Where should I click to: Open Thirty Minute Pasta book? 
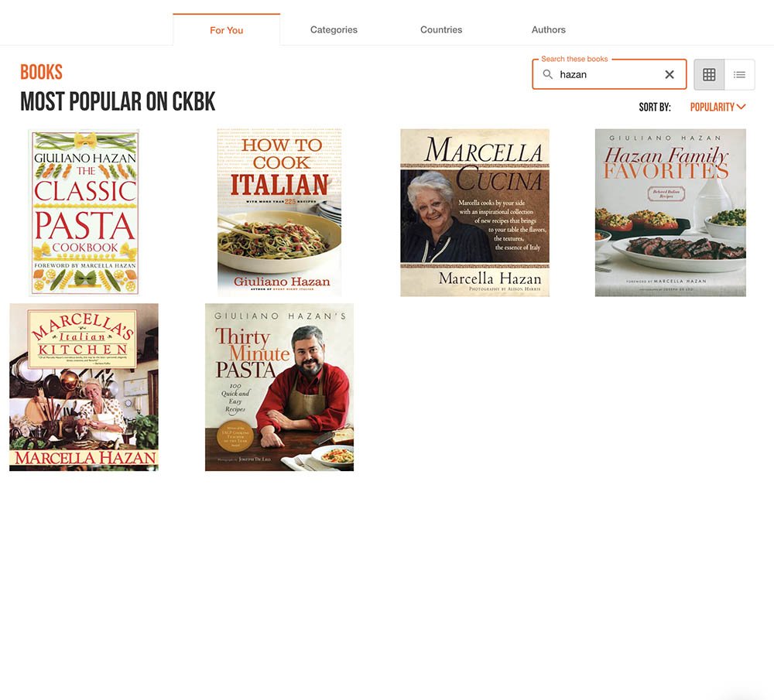coord(279,388)
